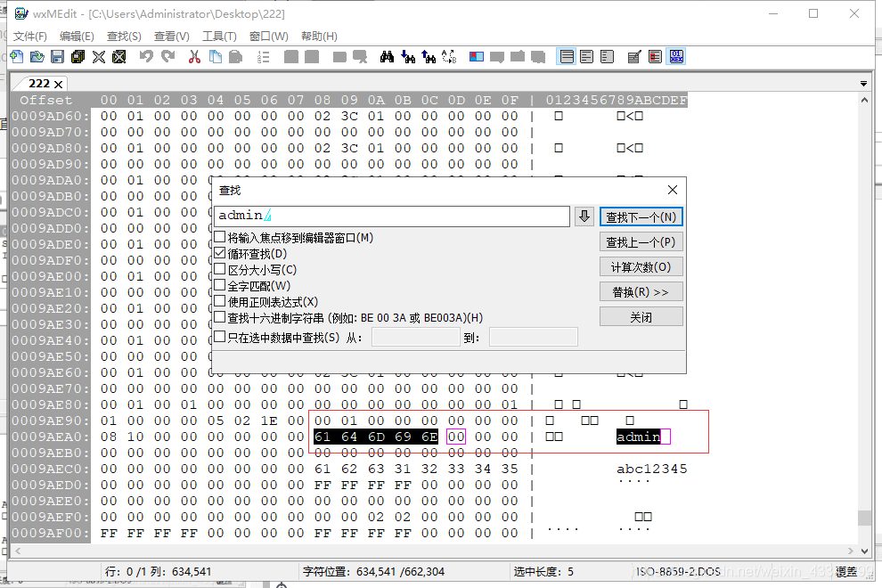Enable 将输入焦点移到编辑器窗口 checkbox
The image size is (882, 588).
tap(220, 237)
